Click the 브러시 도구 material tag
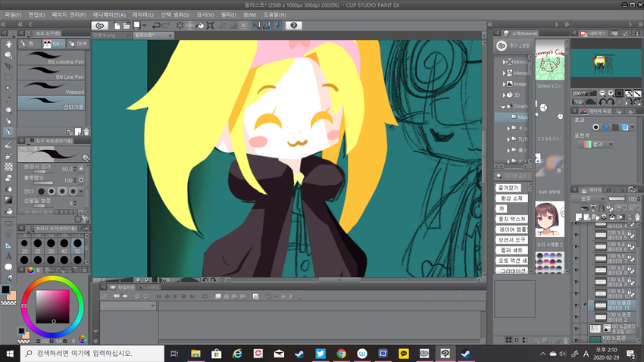Viewport: 644px width, 362px height. point(511,239)
